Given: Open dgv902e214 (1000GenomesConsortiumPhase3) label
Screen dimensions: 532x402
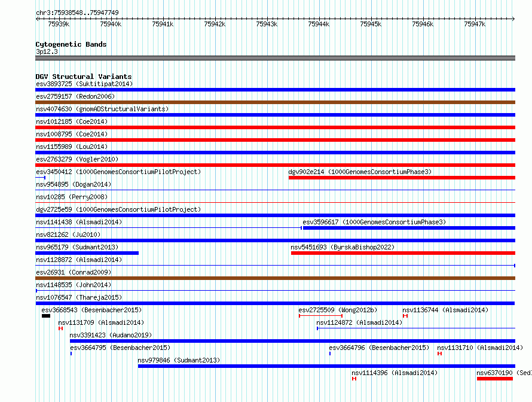Looking at the screenshot, I should pyautogui.click(x=360, y=172).
